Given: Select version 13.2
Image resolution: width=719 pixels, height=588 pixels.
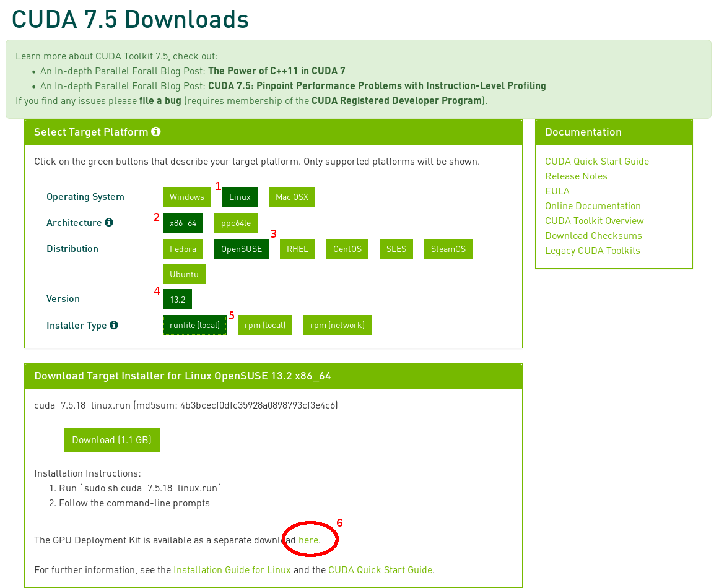Looking at the screenshot, I should pyautogui.click(x=178, y=300).
